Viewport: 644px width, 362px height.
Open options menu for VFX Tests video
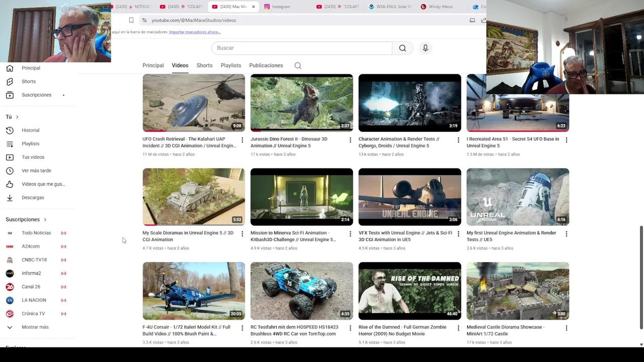click(458, 234)
